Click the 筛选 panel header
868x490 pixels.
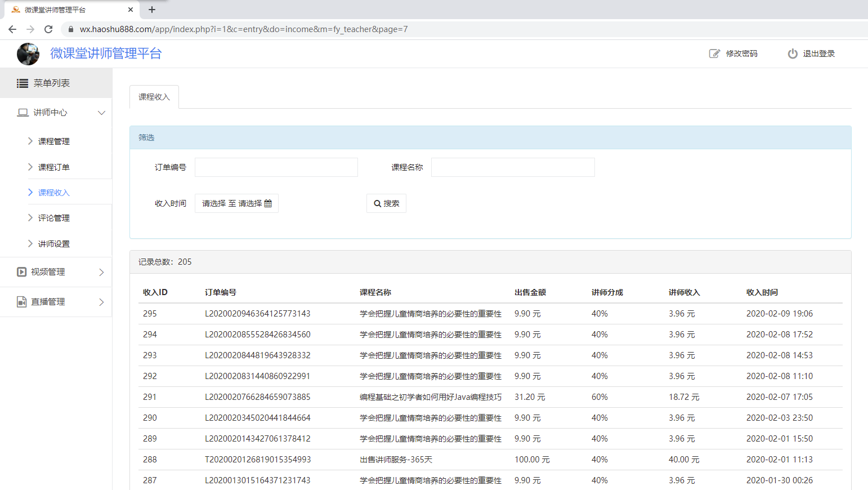coord(490,137)
